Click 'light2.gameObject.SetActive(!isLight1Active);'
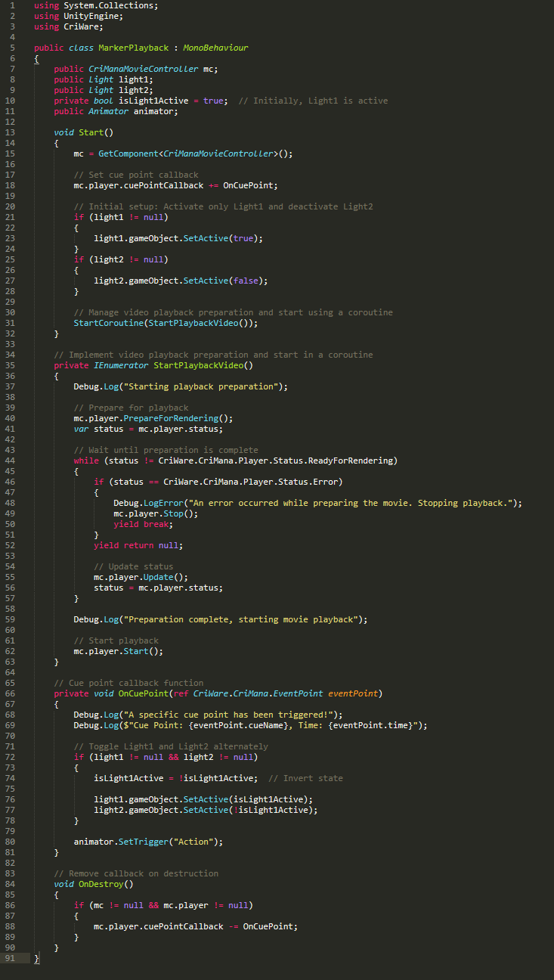 coord(206,810)
